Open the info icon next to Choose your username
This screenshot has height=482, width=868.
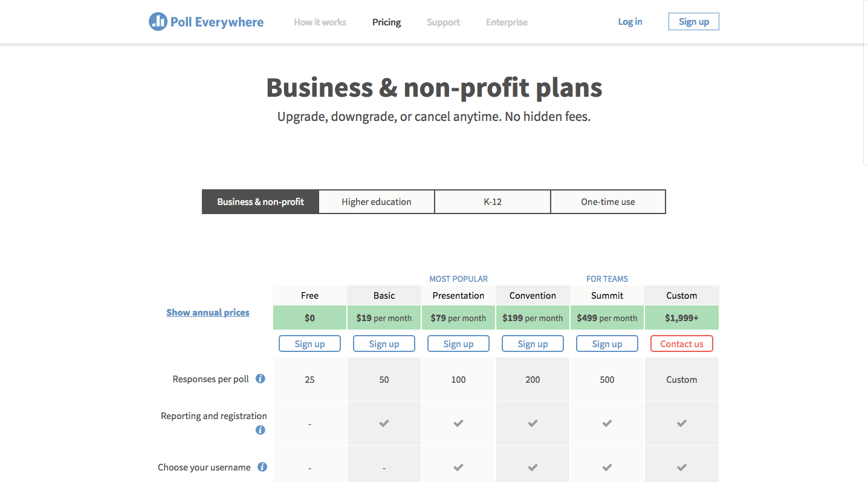[x=262, y=466]
